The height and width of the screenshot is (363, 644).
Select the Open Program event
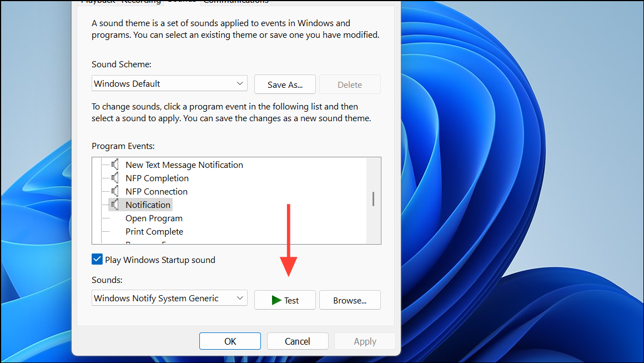coord(154,218)
